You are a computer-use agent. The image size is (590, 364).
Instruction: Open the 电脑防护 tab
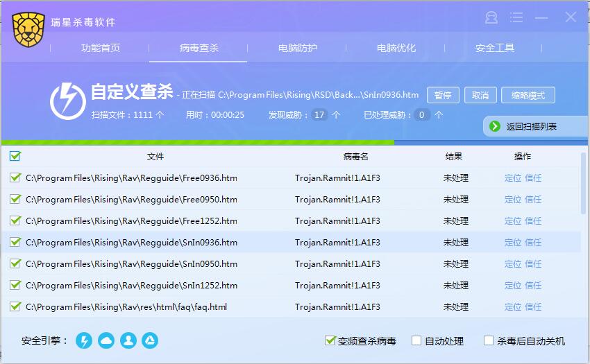[x=297, y=48]
